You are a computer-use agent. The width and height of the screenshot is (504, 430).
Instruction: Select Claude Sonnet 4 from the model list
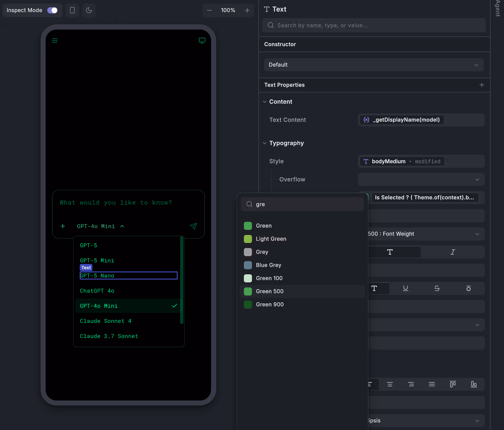coord(106,321)
